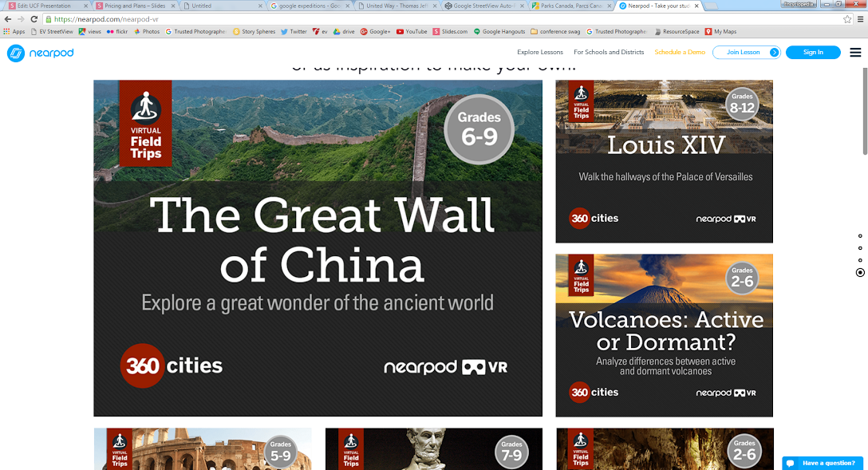Click the browser forward arrow

coord(21,19)
